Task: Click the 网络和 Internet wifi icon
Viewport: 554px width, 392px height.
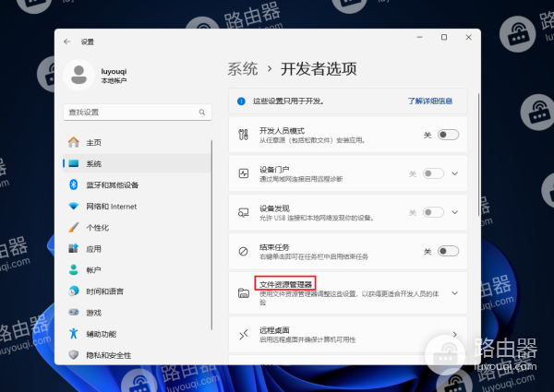Action: point(74,206)
